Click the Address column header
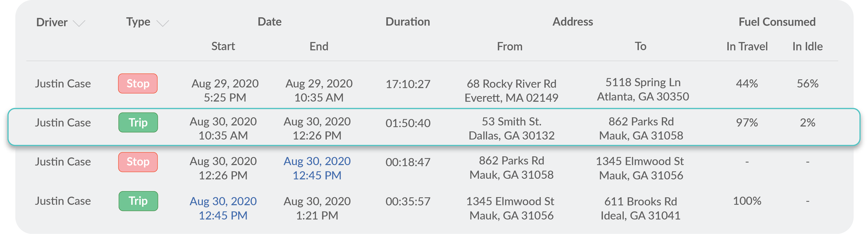Image resolution: width=868 pixels, height=234 pixels. point(573,22)
